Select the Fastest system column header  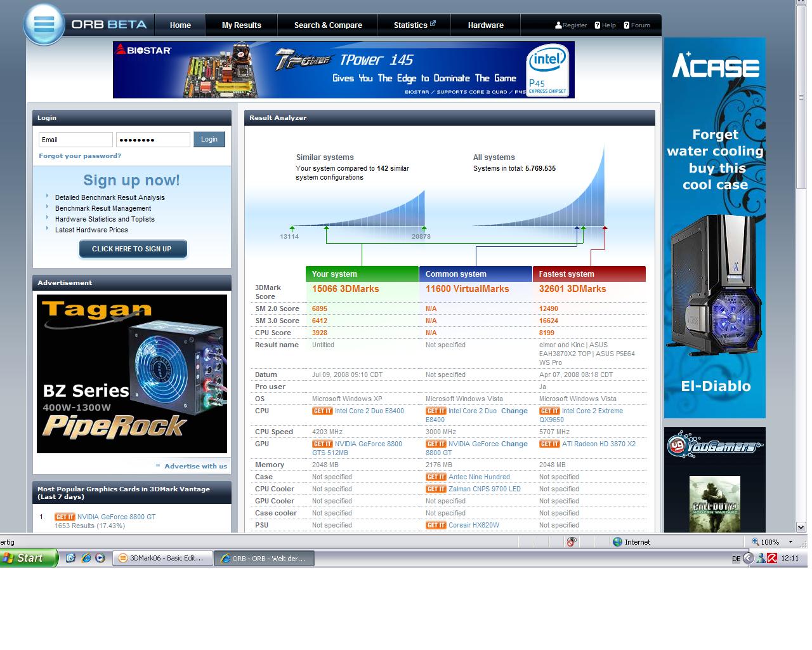589,274
